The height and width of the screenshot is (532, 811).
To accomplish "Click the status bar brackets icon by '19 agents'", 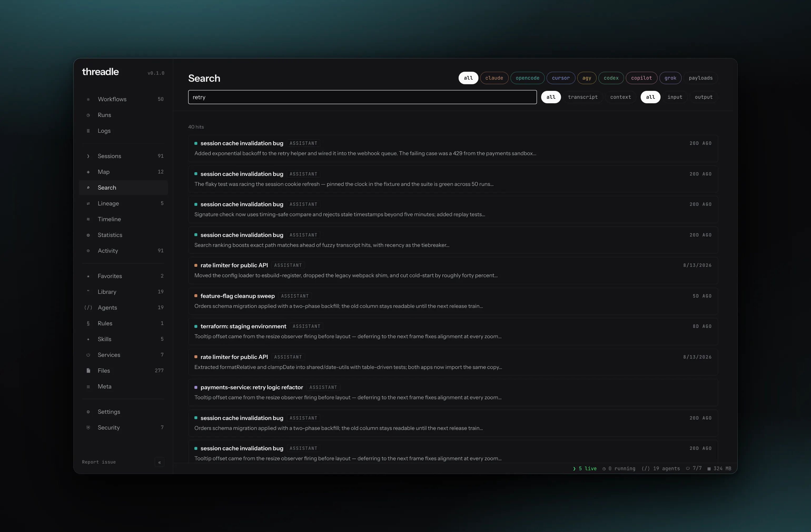I will [646, 469].
